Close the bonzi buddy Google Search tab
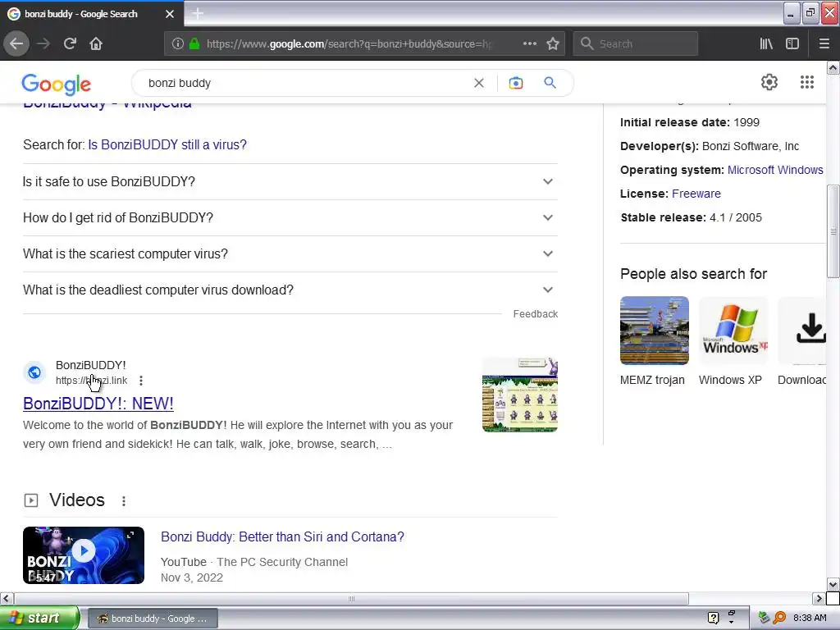The image size is (840, 630). click(x=170, y=14)
